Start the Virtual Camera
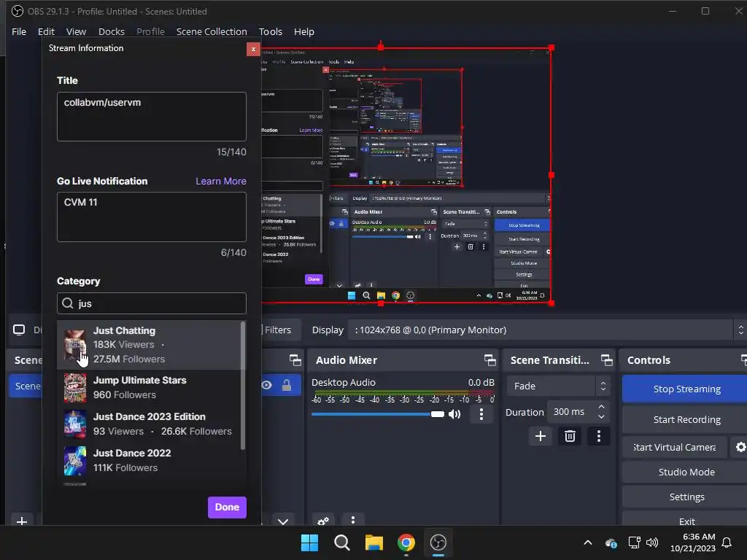The image size is (747, 560). pyautogui.click(x=675, y=447)
